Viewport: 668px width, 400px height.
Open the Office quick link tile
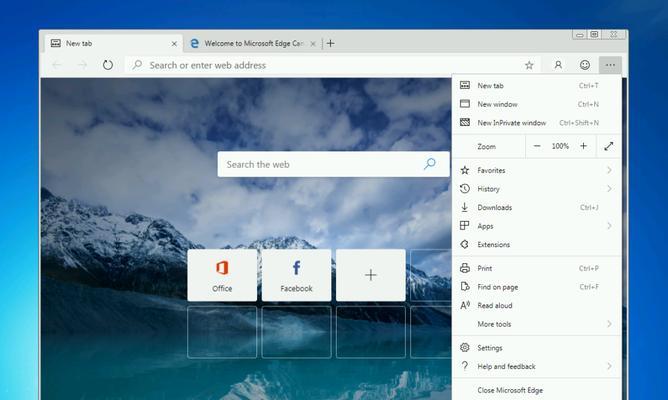click(222, 275)
